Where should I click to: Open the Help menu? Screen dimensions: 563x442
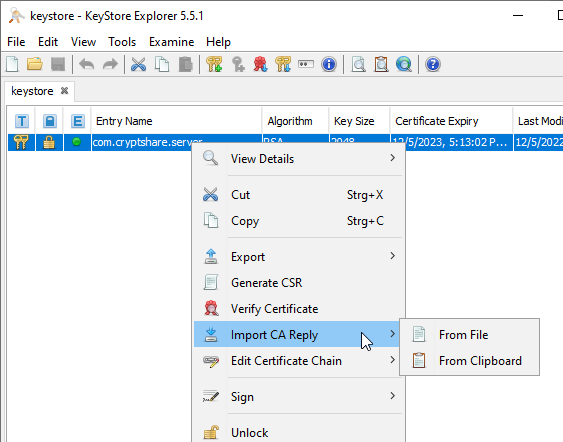(x=218, y=42)
